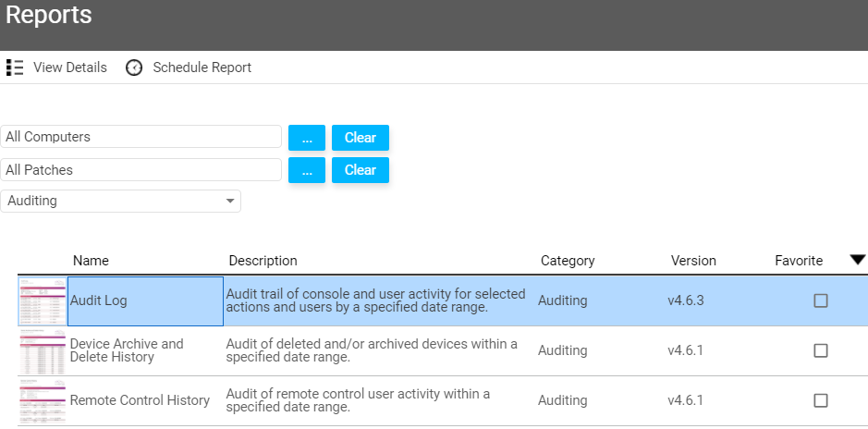Click the All Computers field
The image size is (868, 429).
point(141,137)
